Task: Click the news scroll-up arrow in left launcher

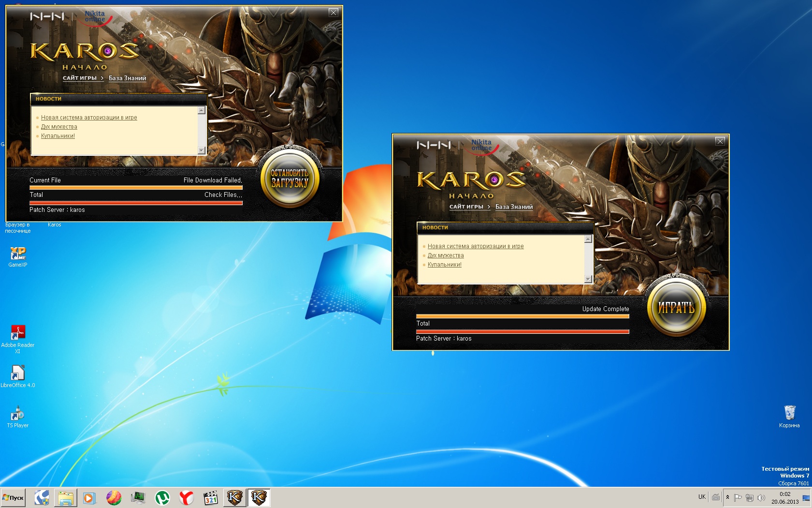Action: pos(202,110)
